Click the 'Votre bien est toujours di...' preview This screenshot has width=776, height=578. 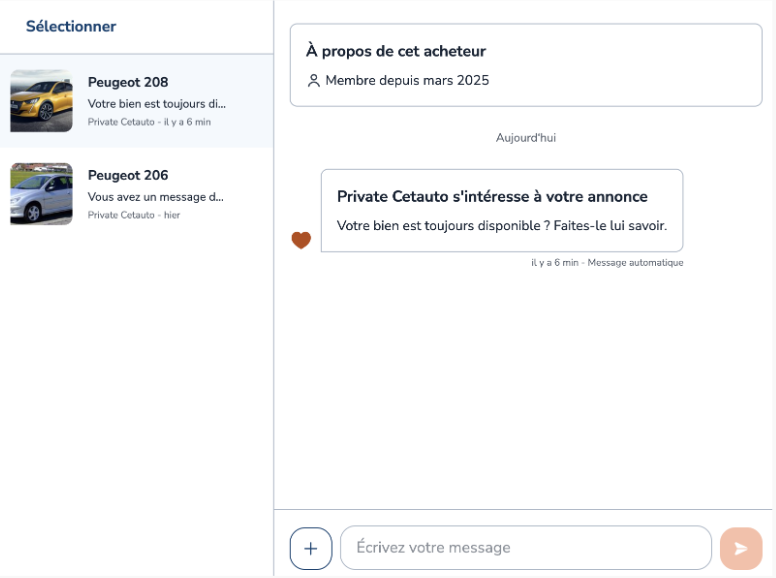156,104
